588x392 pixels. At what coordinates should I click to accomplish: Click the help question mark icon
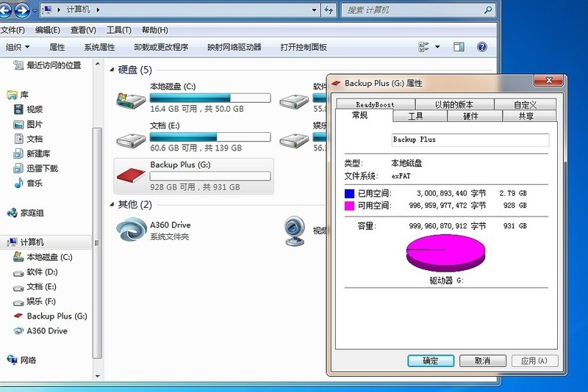[482, 47]
